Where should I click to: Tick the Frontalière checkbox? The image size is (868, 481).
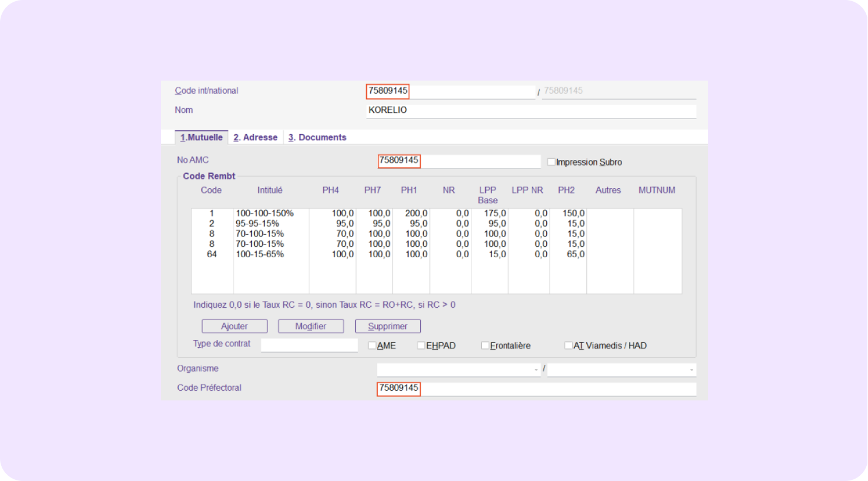(x=485, y=346)
